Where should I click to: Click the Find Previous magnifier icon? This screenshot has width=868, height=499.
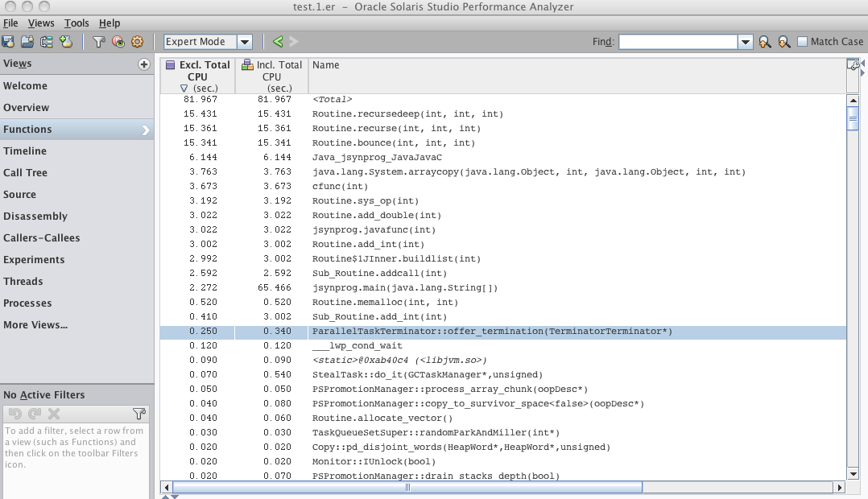tap(763, 42)
